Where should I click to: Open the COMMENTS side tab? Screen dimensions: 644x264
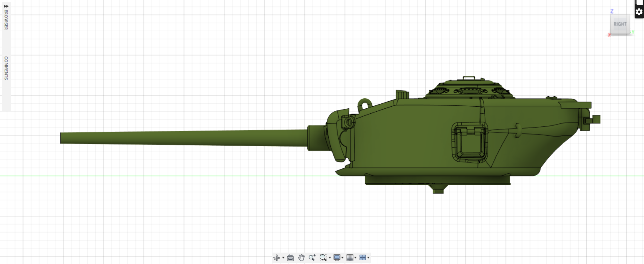[6, 68]
